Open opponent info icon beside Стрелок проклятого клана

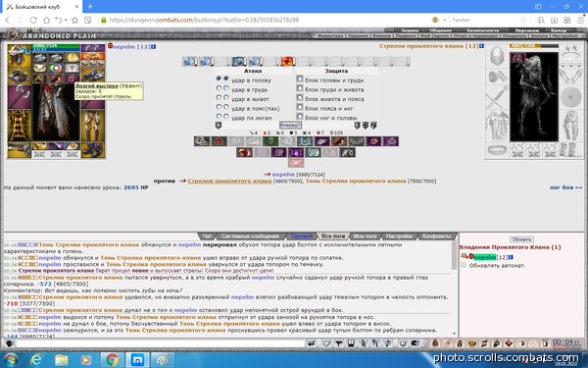tap(482, 46)
